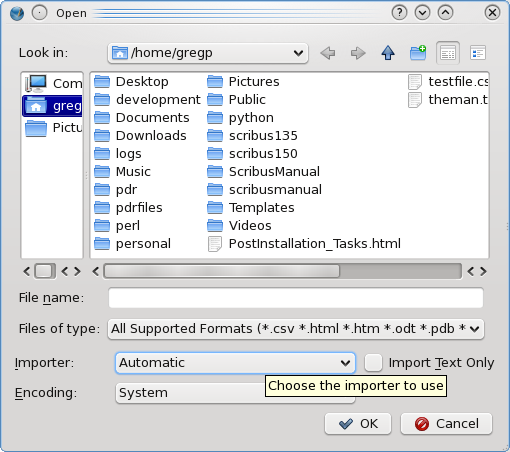The image size is (510, 452).
Task: Select the python folder
Action: (240, 118)
